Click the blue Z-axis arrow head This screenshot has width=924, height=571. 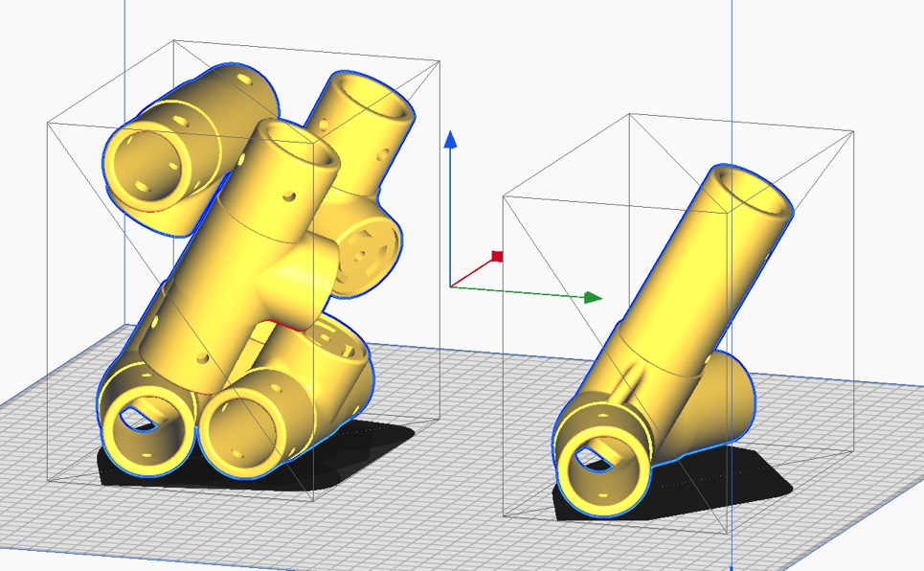450,140
